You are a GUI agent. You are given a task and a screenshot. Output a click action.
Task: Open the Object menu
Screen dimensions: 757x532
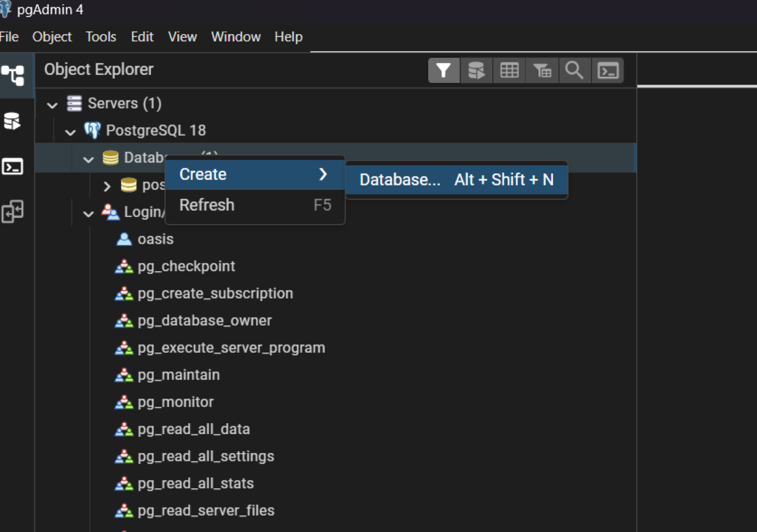[x=52, y=37]
